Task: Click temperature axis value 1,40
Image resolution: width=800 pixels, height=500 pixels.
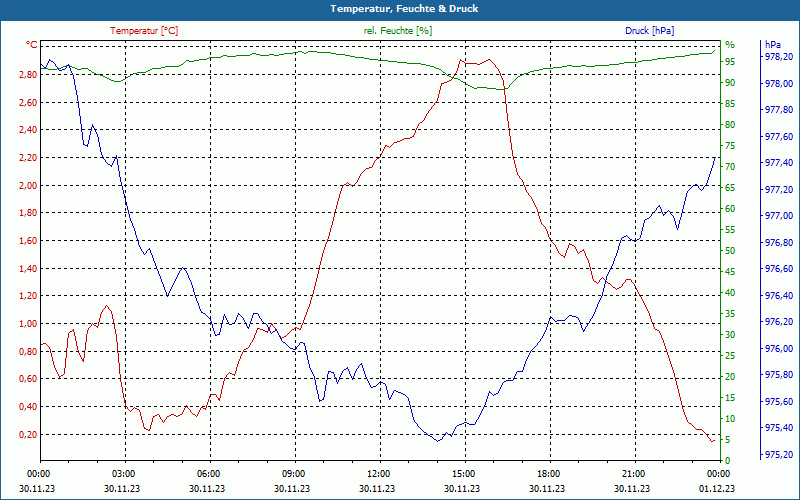Action: pos(29,268)
